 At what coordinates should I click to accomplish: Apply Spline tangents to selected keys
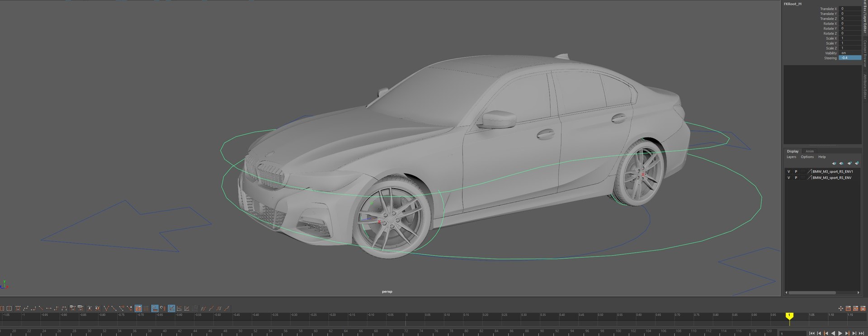click(x=26, y=308)
